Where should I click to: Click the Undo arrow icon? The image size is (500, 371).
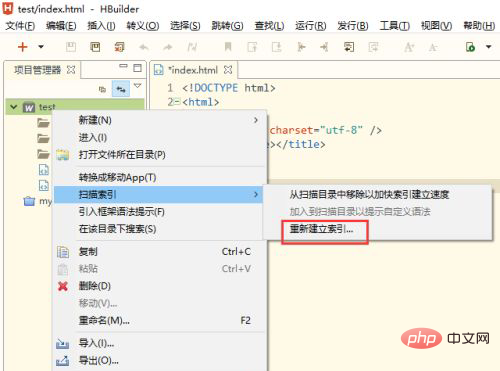144,47
